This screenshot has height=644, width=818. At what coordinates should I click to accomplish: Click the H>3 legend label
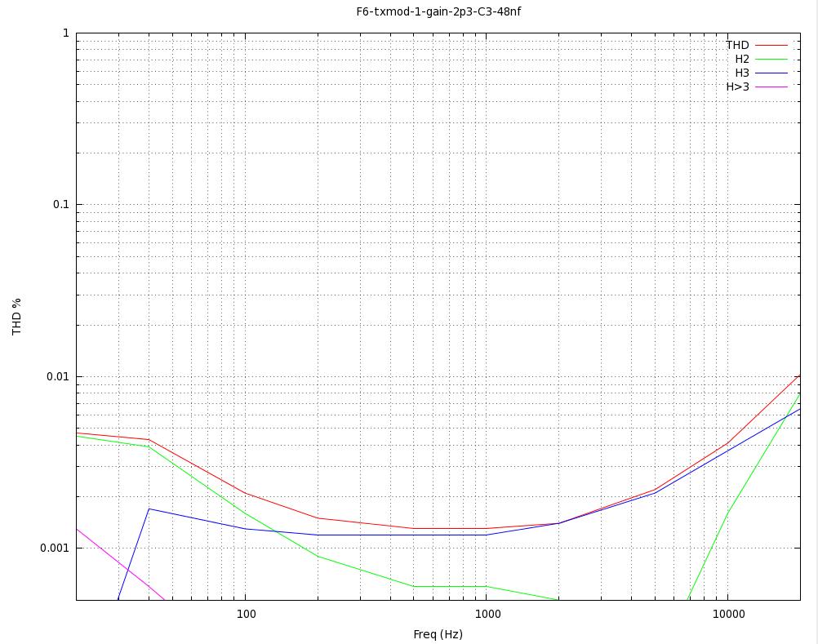738,87
